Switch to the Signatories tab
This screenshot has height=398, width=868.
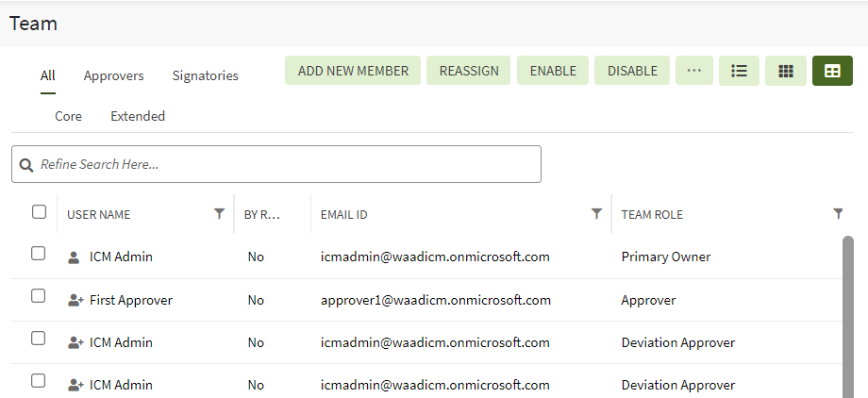click(x=205, y=75)
